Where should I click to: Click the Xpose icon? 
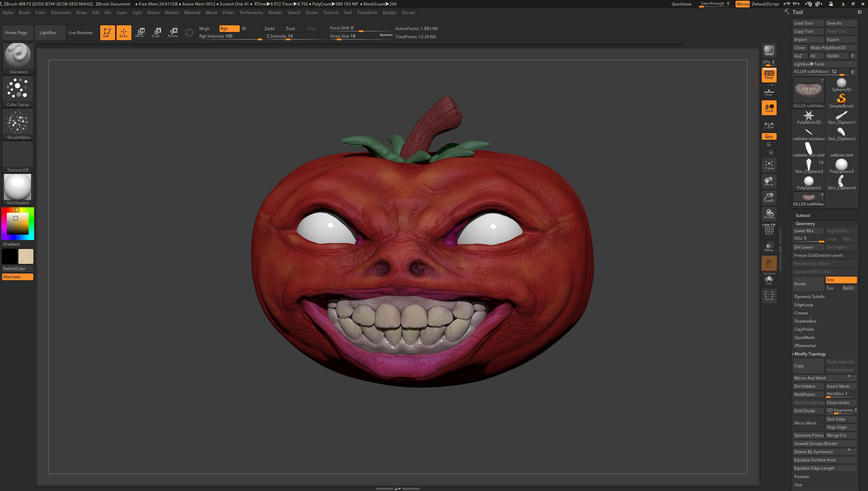tap(769, 295)
